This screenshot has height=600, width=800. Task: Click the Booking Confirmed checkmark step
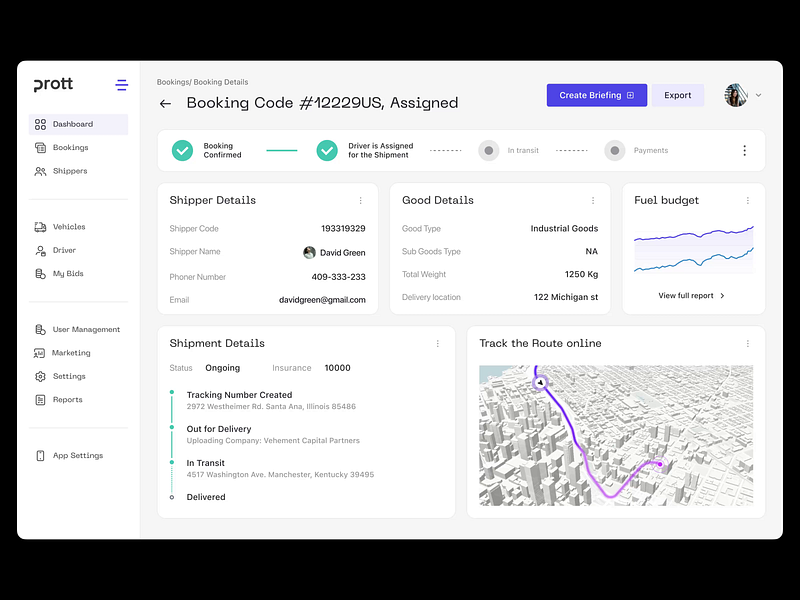(x=183, y=150)
